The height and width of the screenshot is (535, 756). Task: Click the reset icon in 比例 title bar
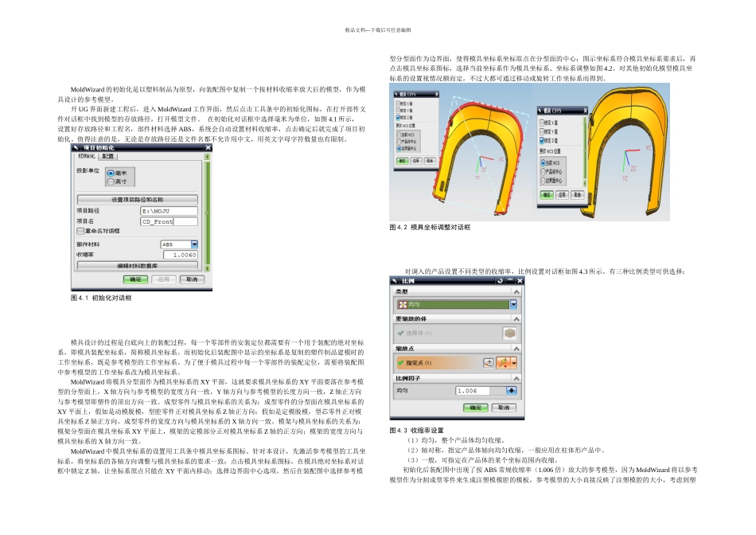[x=500, y=281]
